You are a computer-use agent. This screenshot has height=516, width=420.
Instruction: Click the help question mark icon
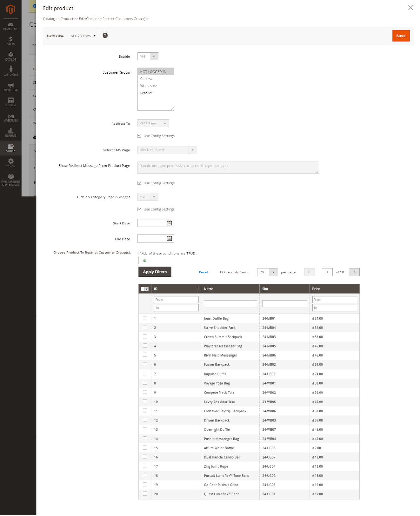pyautogui.click(x=105, y=35)
